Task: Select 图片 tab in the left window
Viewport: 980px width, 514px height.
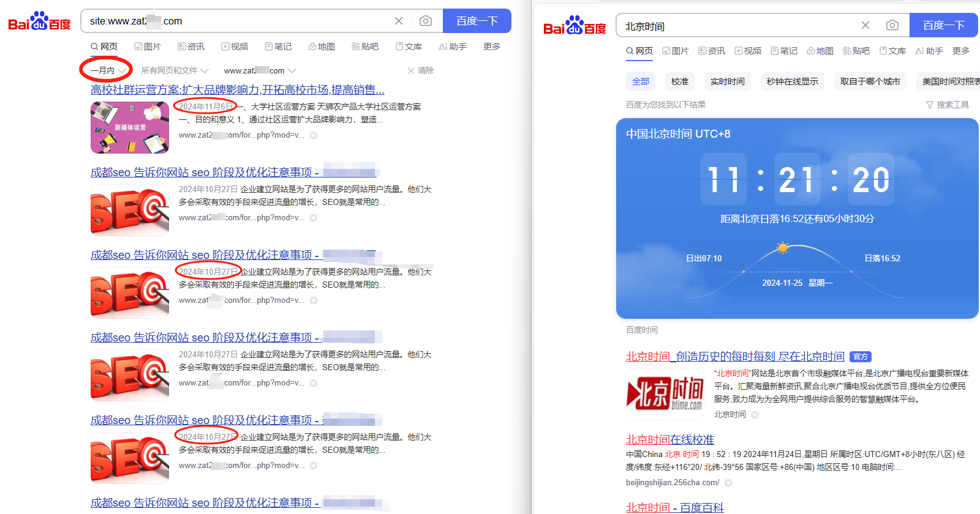Action: point(148,47)
